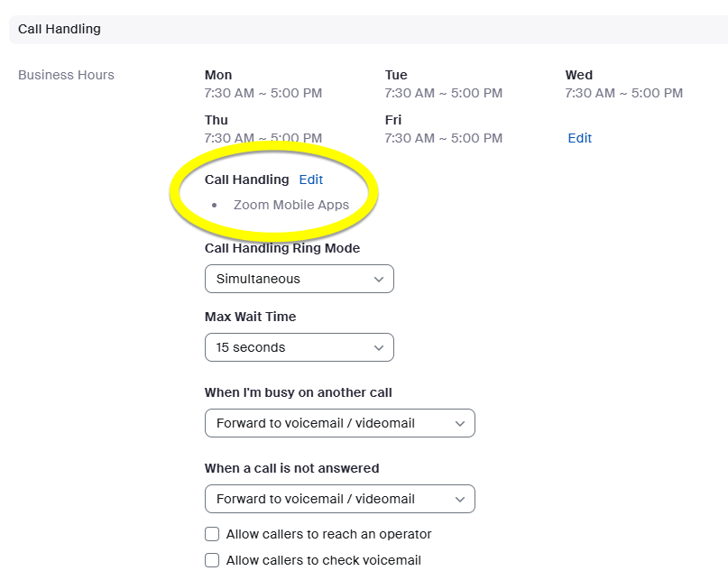728x580 pixels.
Task: Enable Allow callers to reach an operator
Action: click(212, 534)
